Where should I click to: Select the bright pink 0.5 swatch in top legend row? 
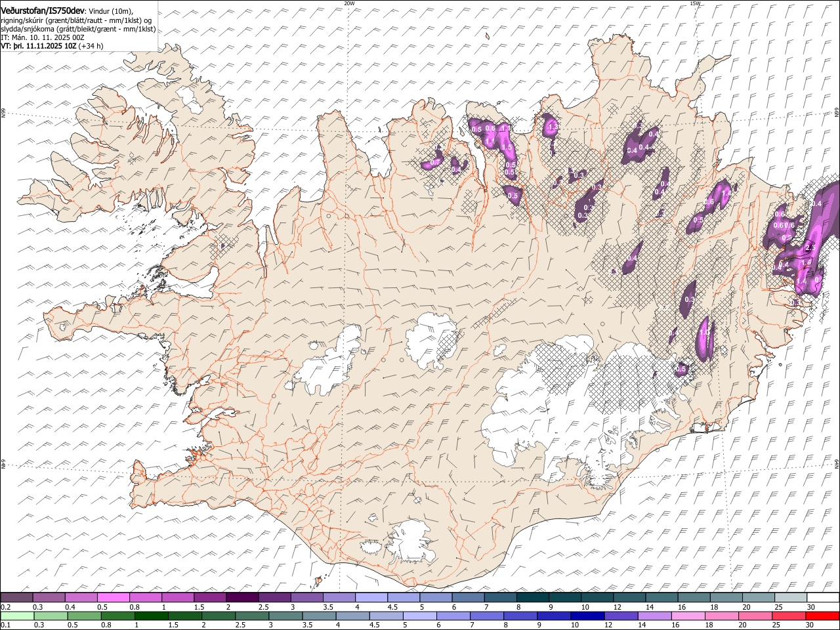pos(113,597)
